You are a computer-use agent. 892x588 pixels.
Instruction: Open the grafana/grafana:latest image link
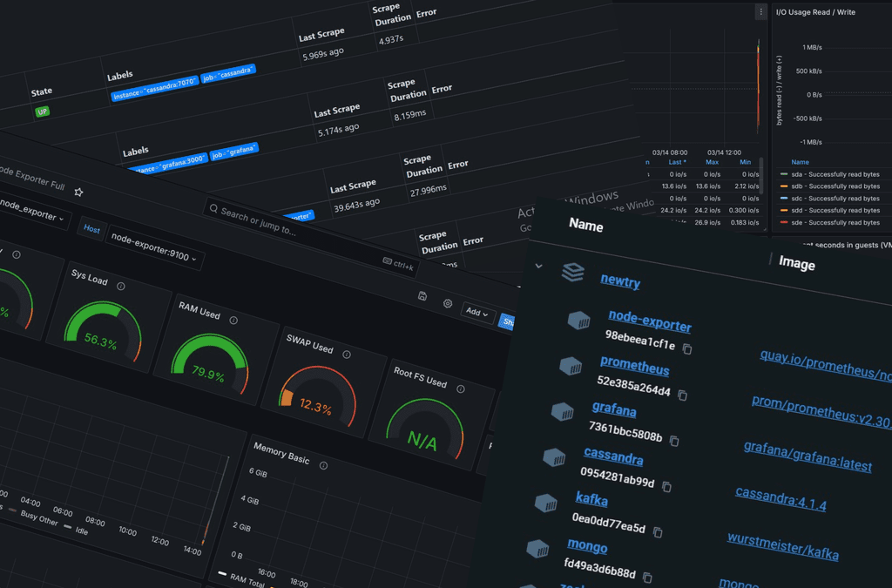click(x=808, y=457)
